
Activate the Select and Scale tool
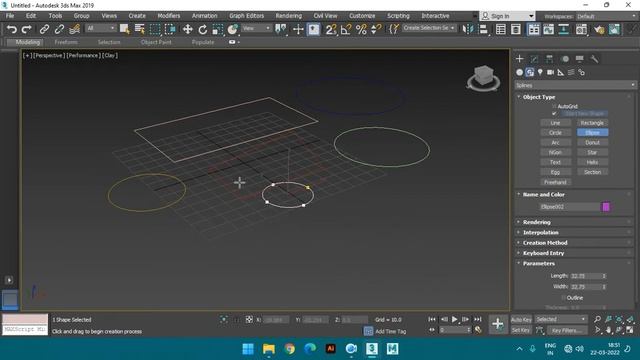click(x=218, y=29)
